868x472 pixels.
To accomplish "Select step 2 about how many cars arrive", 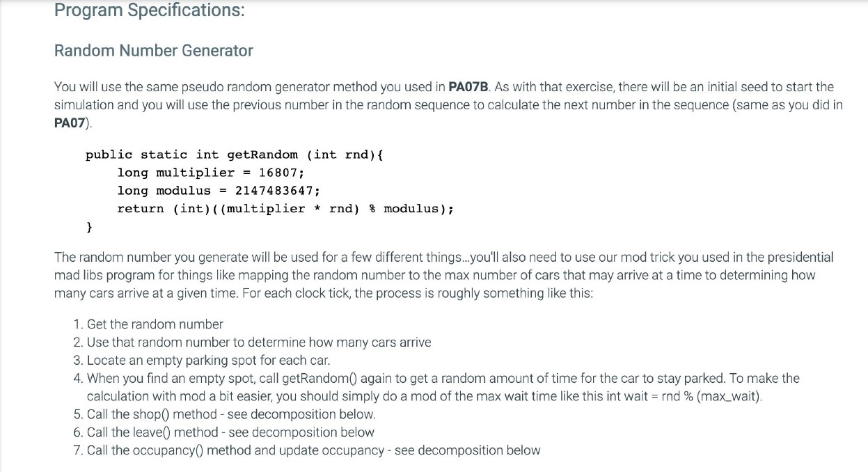I will [x=258, y=342].
